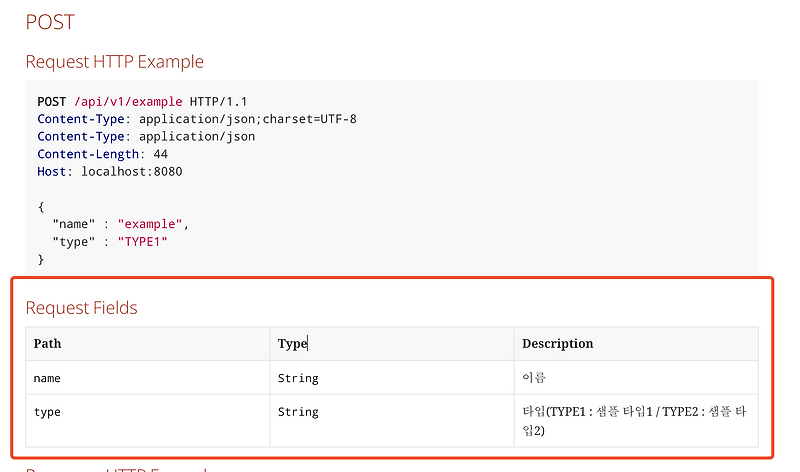Click the Host: localhost:8080 line
Image resolution: width=800 pixels, height=472 pixels.
(110, 171)
